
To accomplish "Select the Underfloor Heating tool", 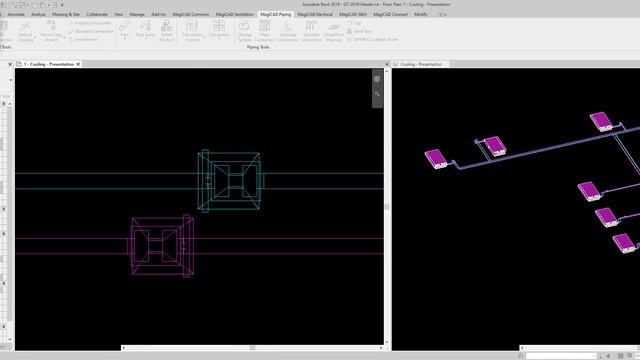I will click(x=334, y=31).
